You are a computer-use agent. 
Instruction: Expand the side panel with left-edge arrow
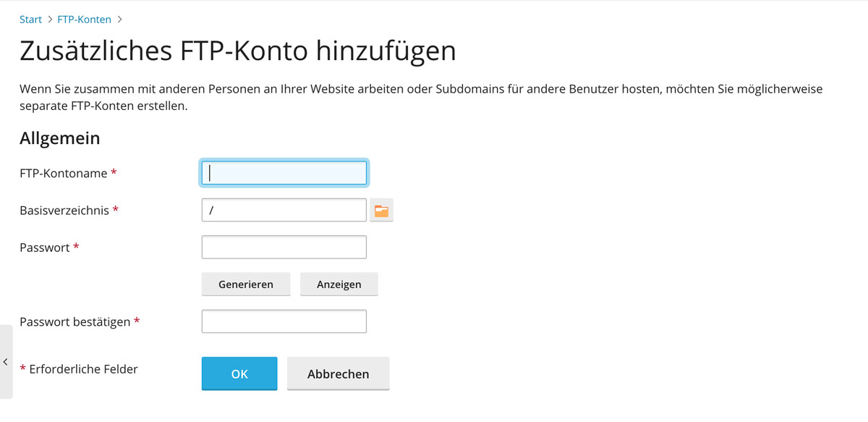(6, 361)
